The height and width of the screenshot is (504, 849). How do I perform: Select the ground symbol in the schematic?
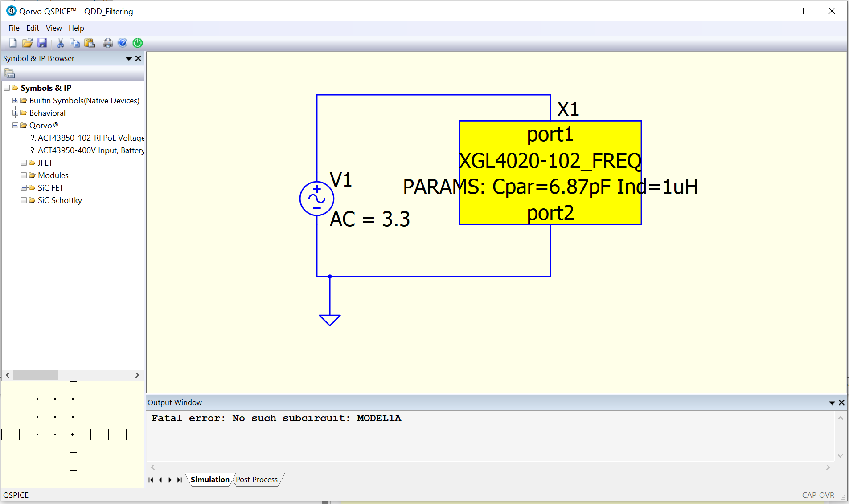pyautogui.click(x=330, y=320)
